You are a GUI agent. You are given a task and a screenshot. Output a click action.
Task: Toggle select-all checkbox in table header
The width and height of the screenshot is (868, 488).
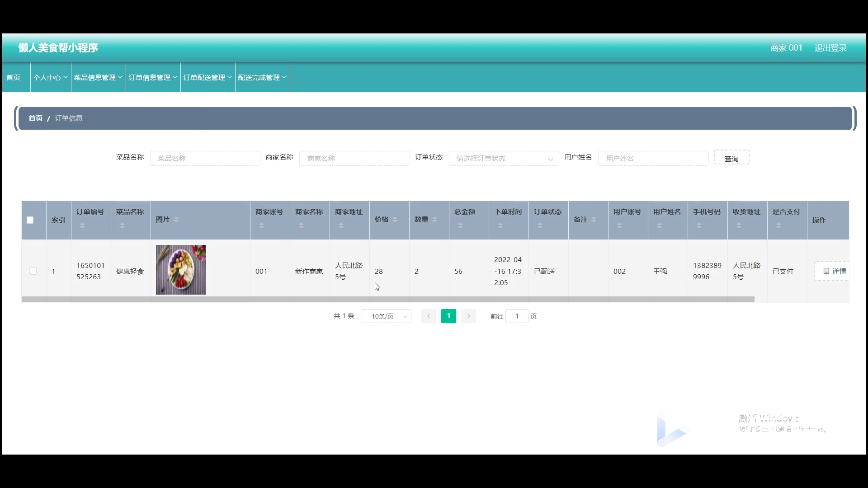(30, 220)
